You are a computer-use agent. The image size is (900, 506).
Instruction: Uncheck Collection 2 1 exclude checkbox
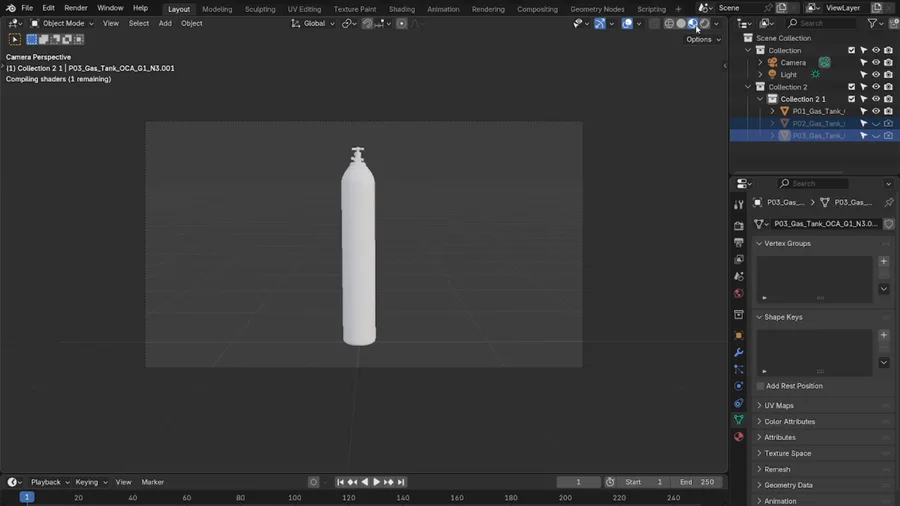[851, 99]
